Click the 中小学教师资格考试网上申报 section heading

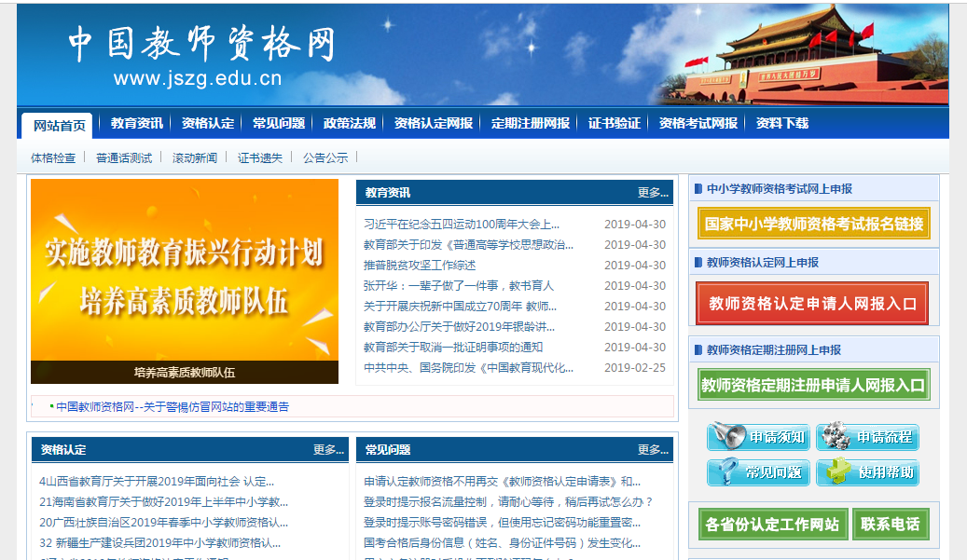pos(780,189)
